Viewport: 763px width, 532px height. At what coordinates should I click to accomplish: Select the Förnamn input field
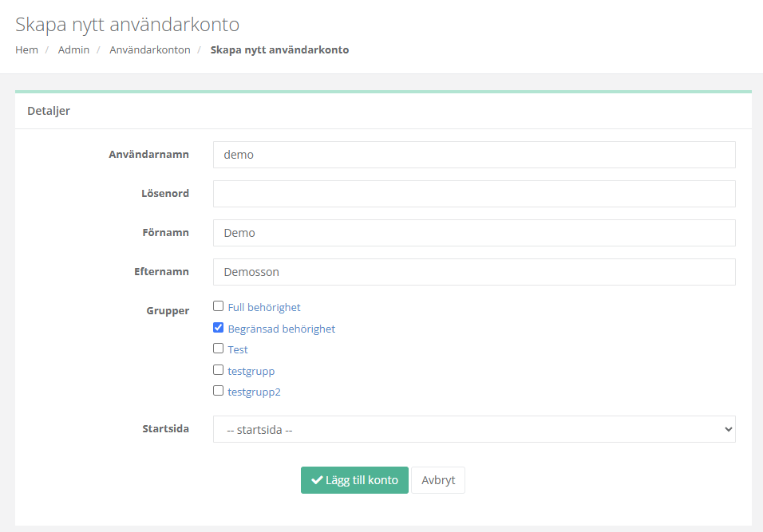(473, 233)
